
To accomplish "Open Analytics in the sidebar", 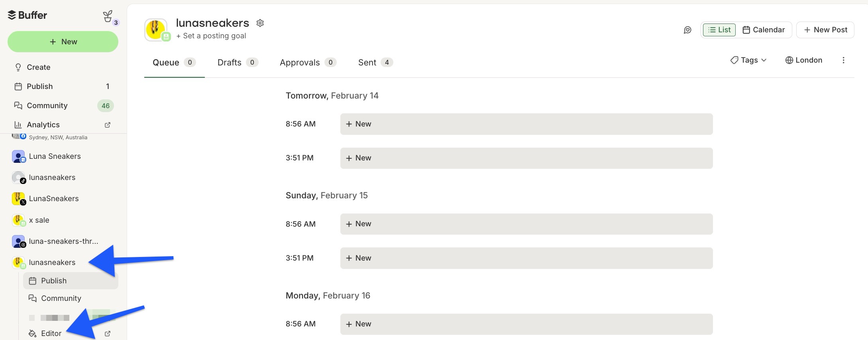I will click(x=43, y=125).
